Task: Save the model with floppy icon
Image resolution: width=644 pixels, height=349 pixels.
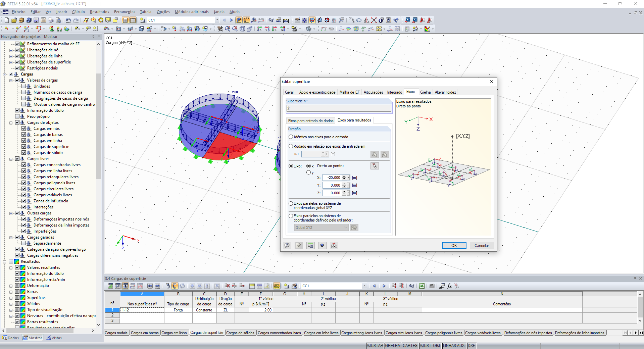Action: tap(36, 20)
